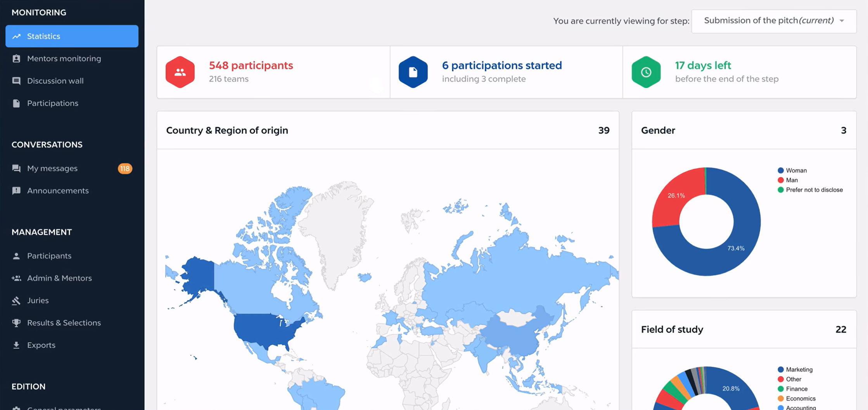Screen dimensions: 868x410
Task: Open My messages with 118 unread
Action: coord(52,168)
